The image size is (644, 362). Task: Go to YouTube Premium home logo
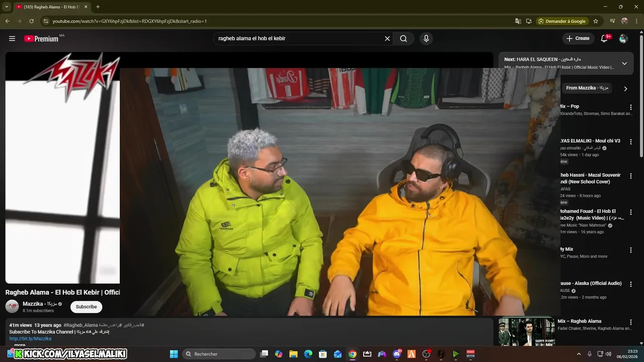[x=41, y=39]
